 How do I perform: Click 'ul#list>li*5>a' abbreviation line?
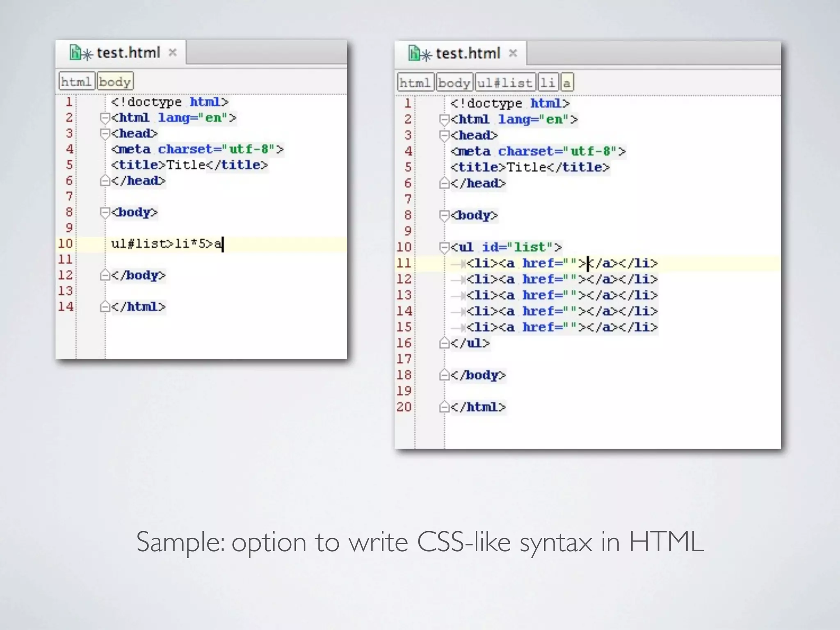(167, 244)
